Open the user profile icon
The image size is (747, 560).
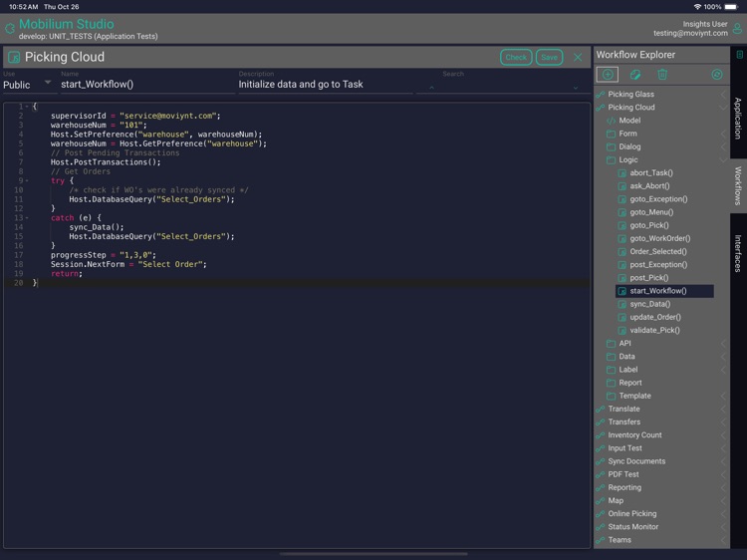pyautogui.click(x=737, y=29)
